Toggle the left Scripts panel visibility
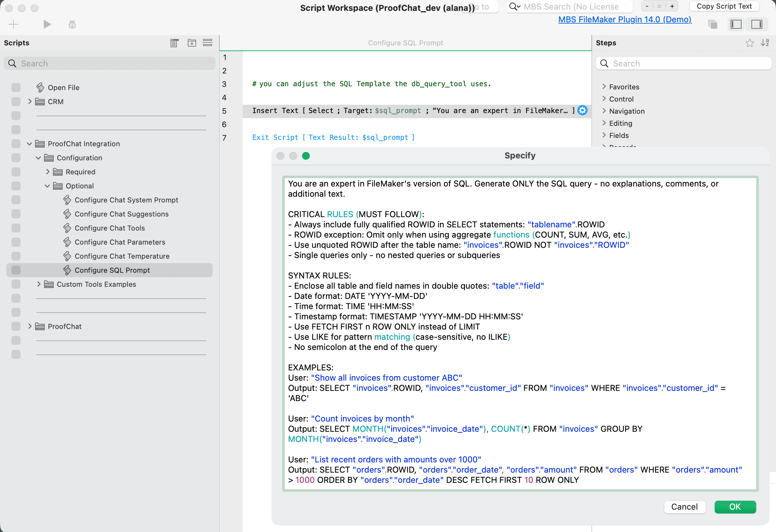The image size is (776, 532). coord(735,24)
